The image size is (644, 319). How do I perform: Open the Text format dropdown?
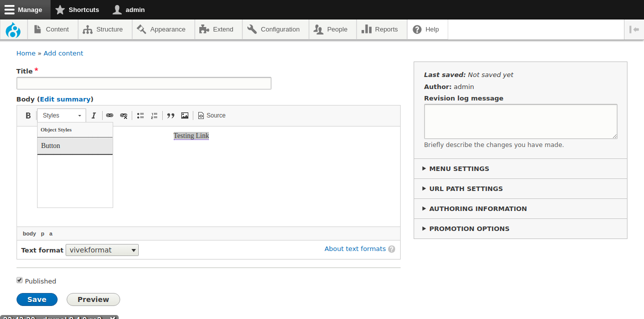point(102,250)
